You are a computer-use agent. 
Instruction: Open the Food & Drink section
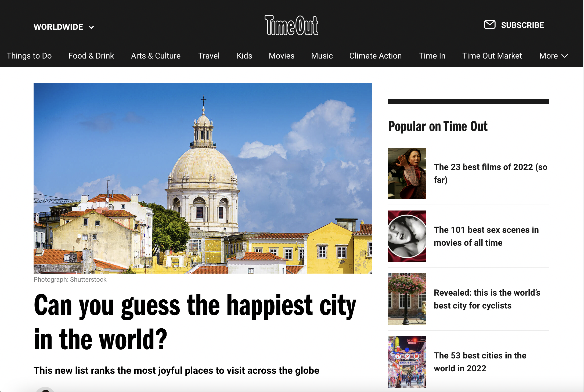(91, 56)
